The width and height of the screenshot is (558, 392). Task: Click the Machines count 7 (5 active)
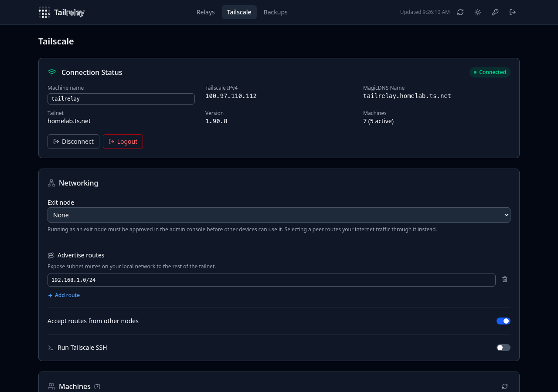click(x=378, y=121)
